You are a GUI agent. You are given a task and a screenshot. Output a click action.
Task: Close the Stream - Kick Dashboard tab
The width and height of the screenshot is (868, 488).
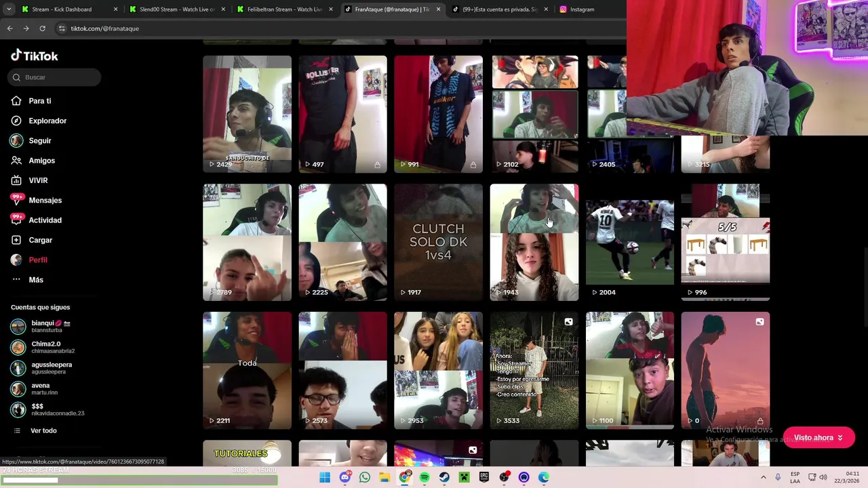point(115,9)
